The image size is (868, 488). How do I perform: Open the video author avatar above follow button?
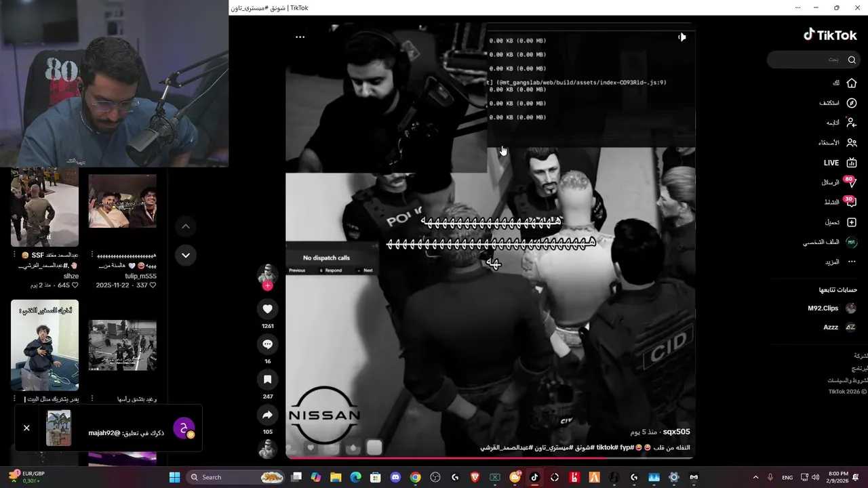(x=267, y=274)
